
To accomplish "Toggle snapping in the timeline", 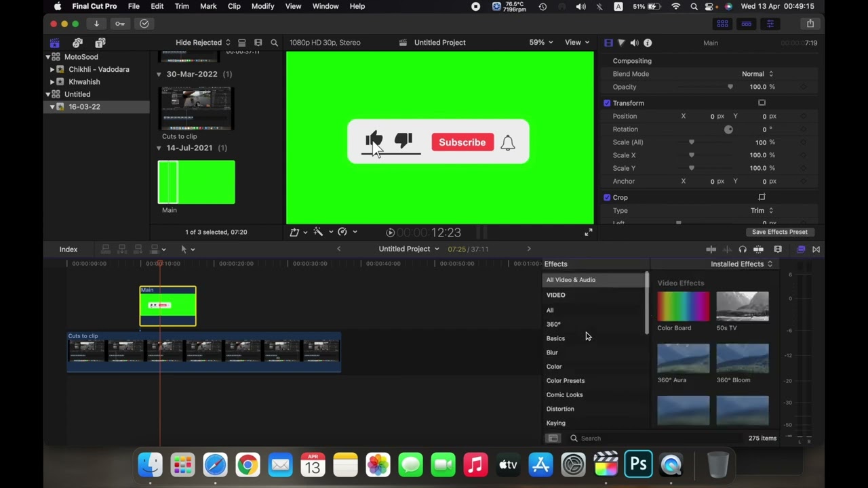I will tap(758, 249).
